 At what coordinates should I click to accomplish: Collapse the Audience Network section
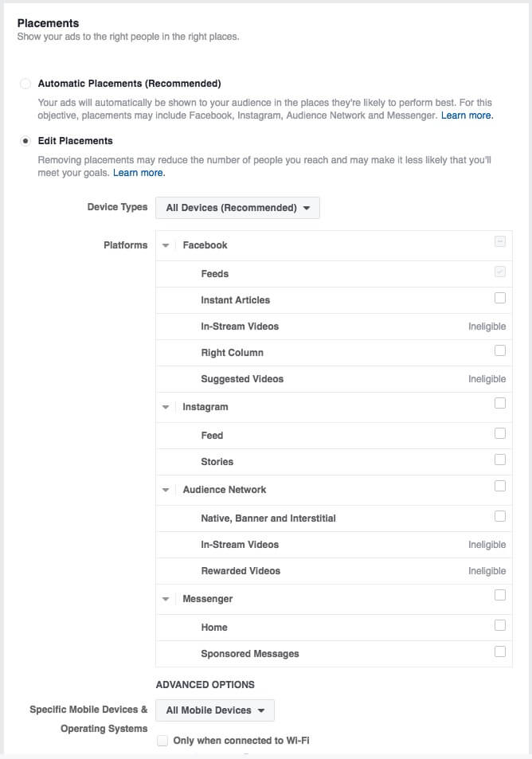tap(166, 490)
